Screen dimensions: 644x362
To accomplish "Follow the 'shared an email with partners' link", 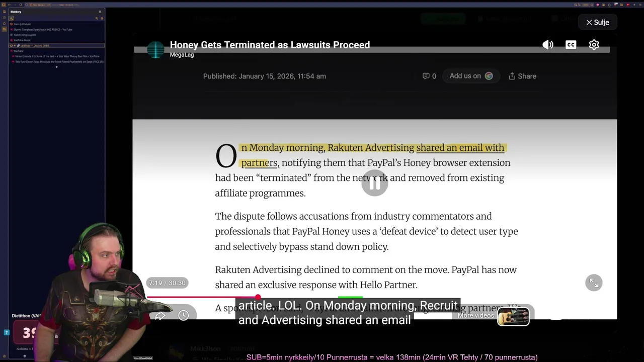I will [x=373, y=155].
